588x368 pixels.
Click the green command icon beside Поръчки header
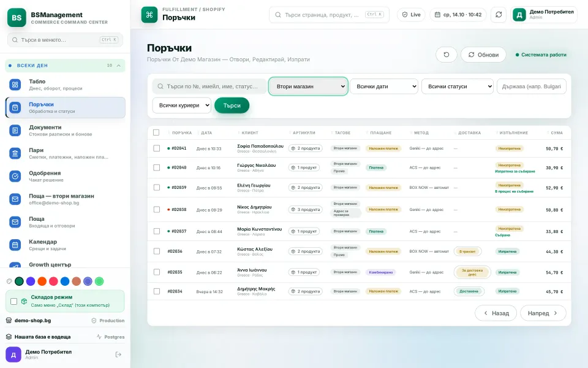pos(149,15)
